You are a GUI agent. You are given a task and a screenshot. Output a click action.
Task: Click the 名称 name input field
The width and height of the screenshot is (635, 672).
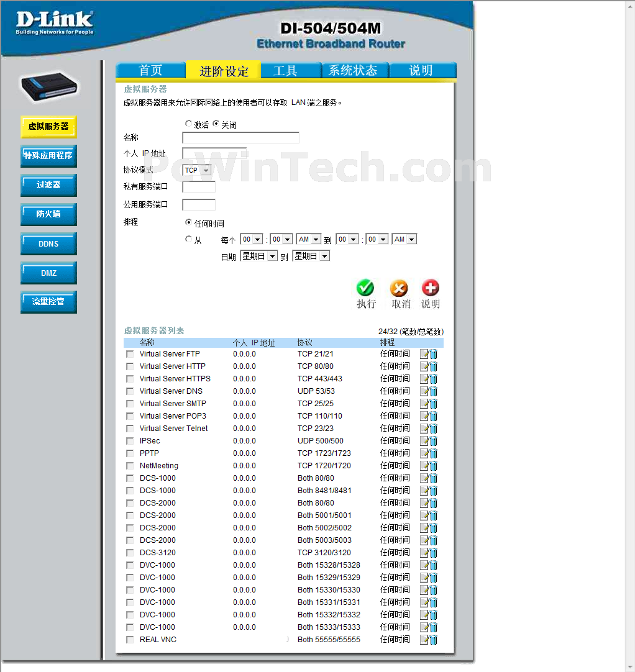pyautogui.click(x=240, y=138)
